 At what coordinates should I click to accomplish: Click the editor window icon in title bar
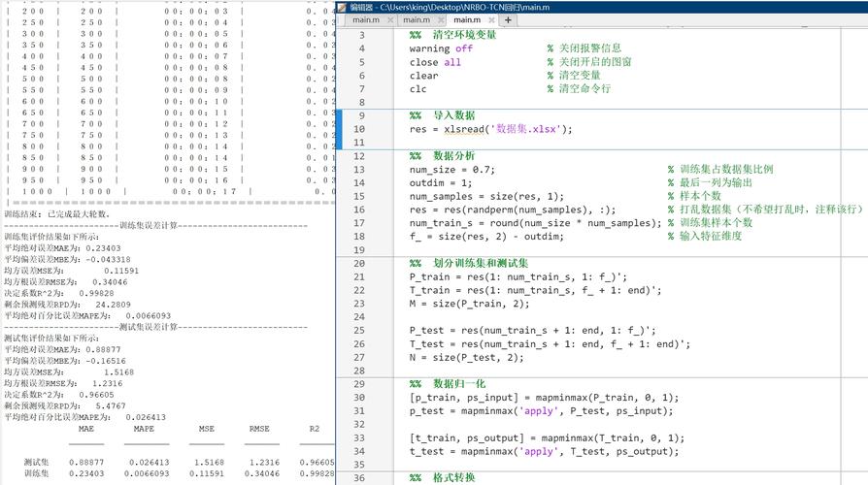[341, 7]
